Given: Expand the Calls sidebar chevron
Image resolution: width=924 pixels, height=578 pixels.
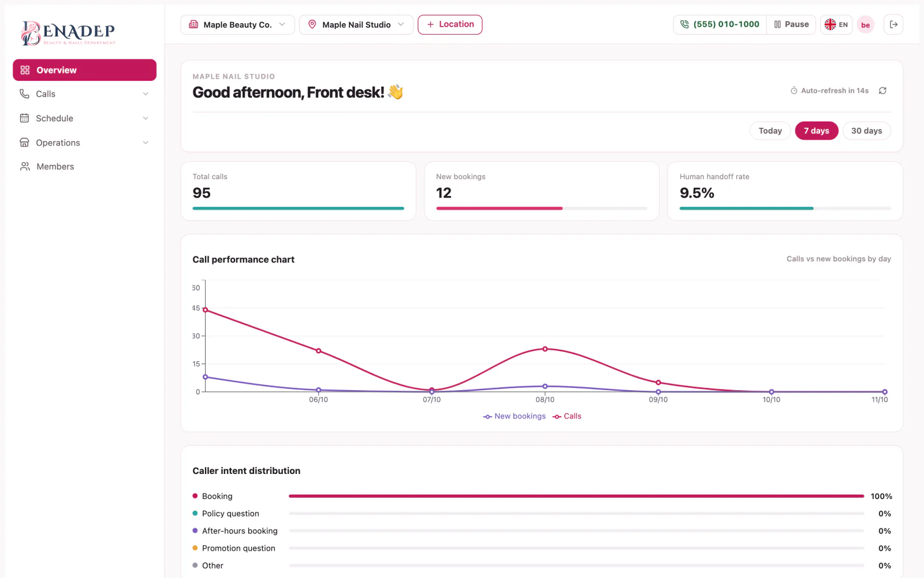Looking at the screenshot, I should point(146,94).
